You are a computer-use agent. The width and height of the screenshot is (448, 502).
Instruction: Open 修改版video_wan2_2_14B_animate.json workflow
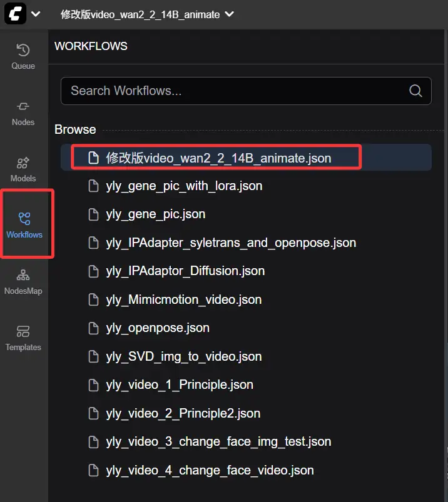pos(218,158)
